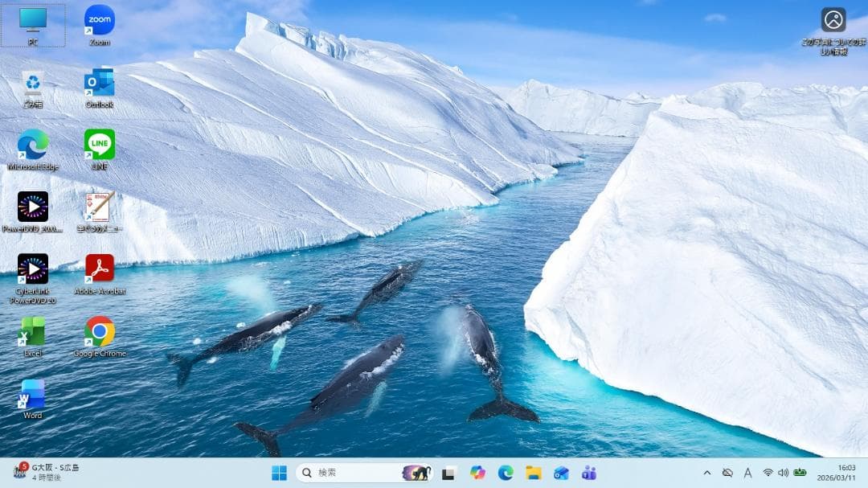Click the taskbar search box
Image resolution: width=868 pixels, height=488 pixels.
(x=354, y=473)
